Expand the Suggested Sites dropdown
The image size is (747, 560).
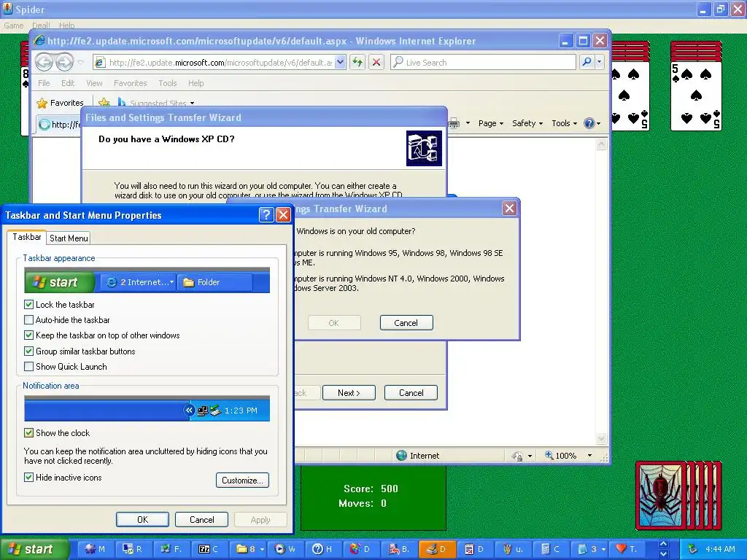pyautogui.click(x=192, y=104)
